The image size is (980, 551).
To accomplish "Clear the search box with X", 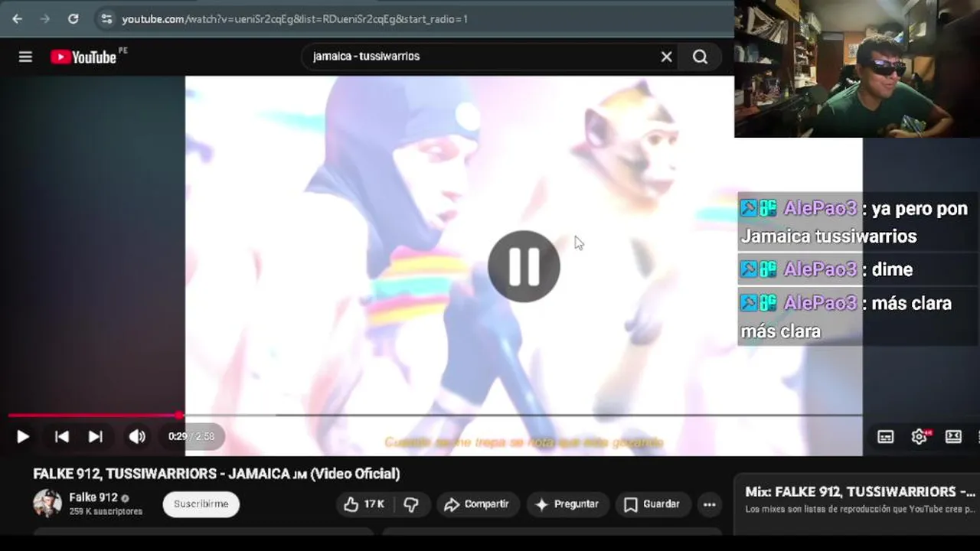I will point(666,57).
